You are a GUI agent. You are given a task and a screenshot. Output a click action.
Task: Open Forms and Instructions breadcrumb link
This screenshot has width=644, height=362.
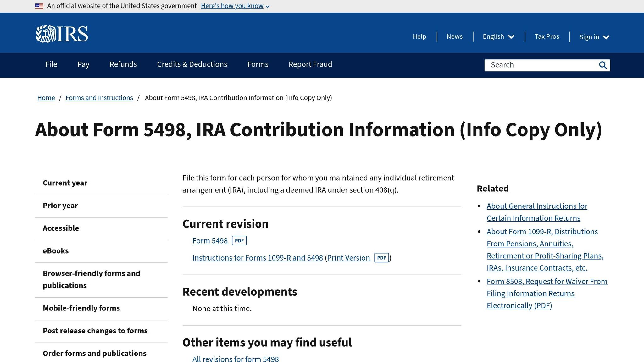pyautogui.click(x=99, y=98)
